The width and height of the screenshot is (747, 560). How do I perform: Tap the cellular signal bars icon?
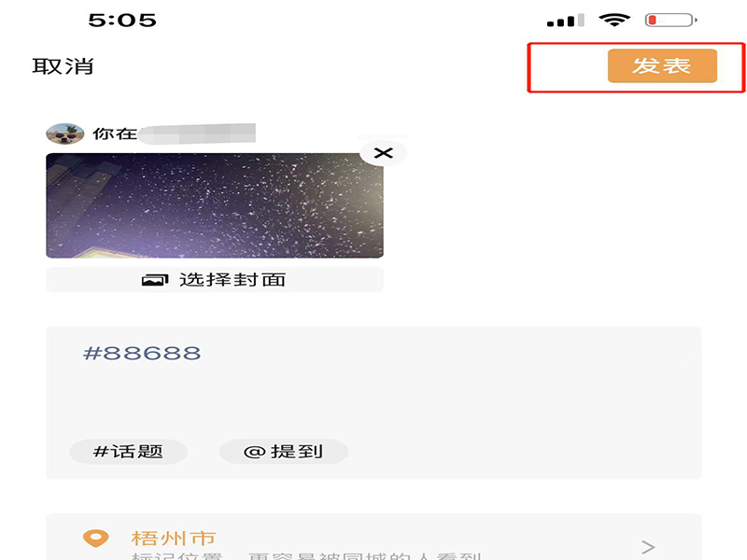point(566,21)
